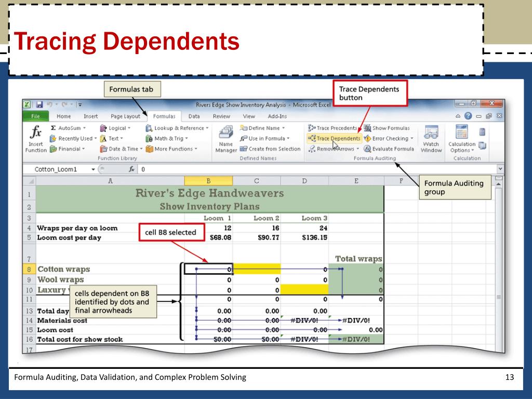The width and height of the screenshot is (532, 399).
Task: Select 'Wool wraps' label cell
Action: tap(110, 280)
